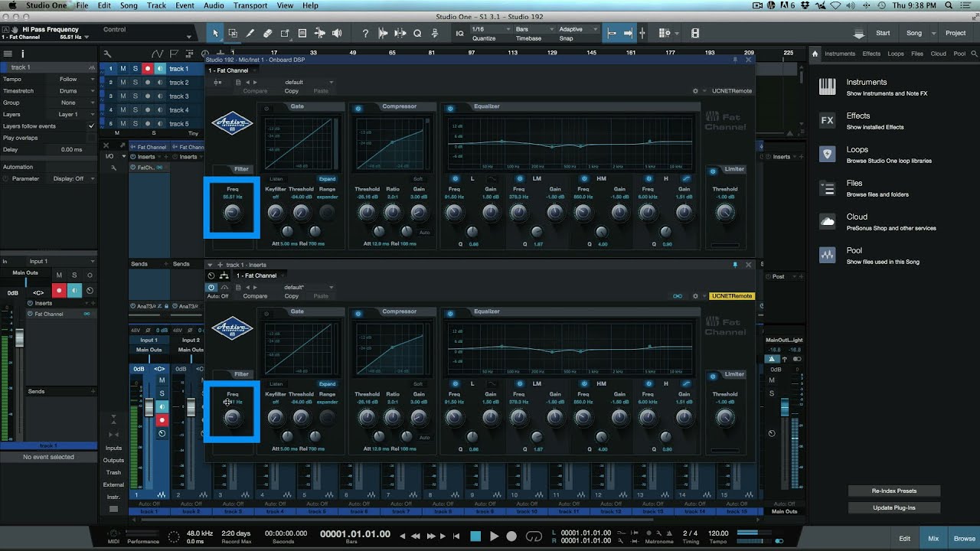
Task: Open the Project page button
Action: point(955,33)
